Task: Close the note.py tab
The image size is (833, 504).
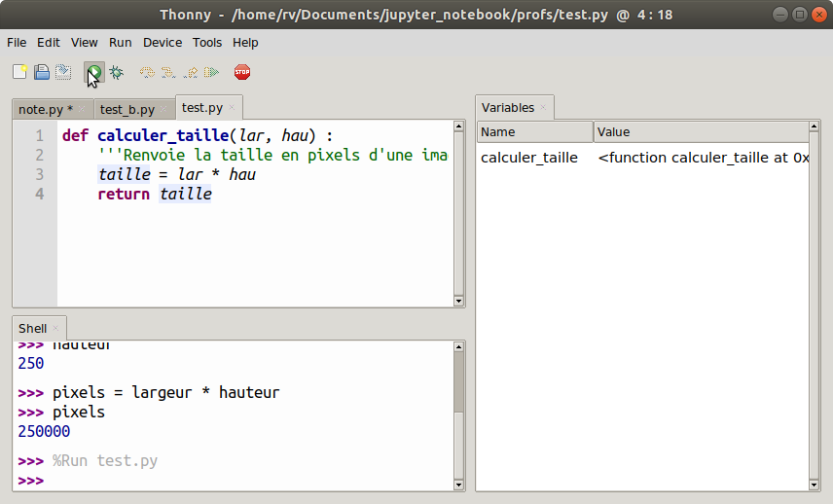Action: [x=82, y=109]
